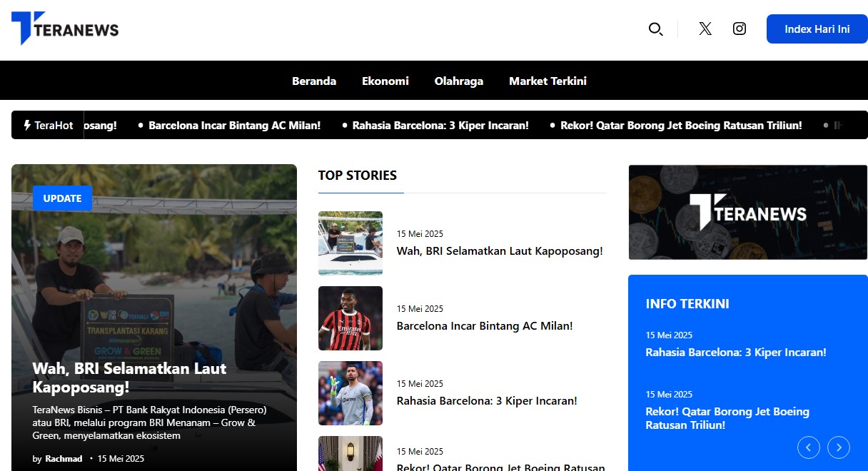Click the TeraHot lightning label
Image resolution: width=868 pixels, height=471 pixels.
48,125
